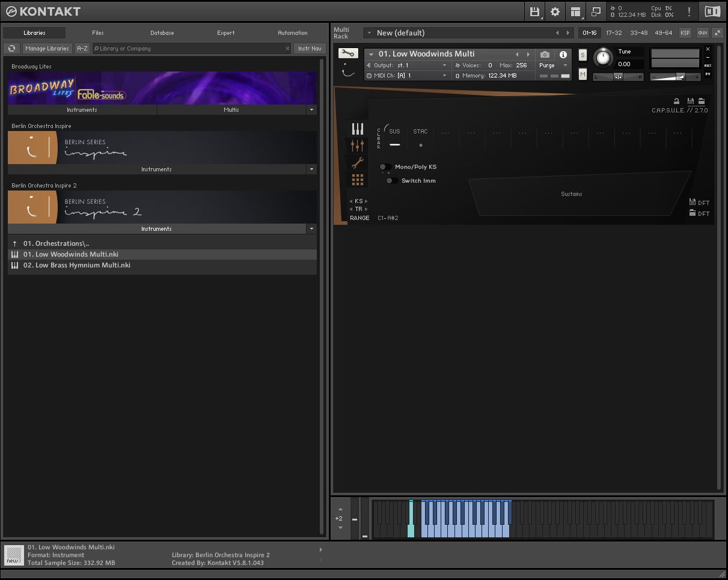Toggle the Switch Imm switch

tap(391, 181)
